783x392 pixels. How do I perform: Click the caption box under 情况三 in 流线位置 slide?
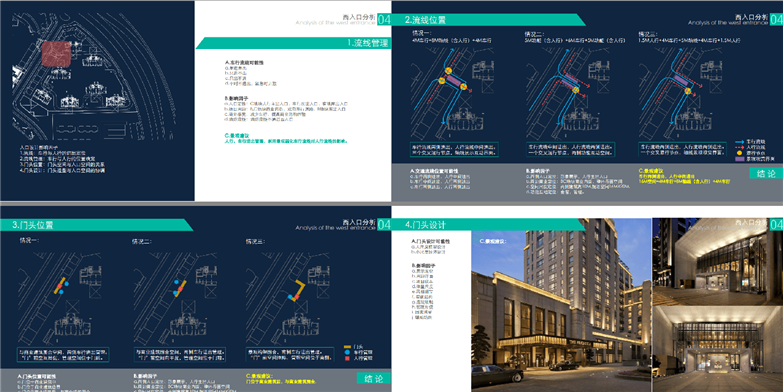(684, 149)
